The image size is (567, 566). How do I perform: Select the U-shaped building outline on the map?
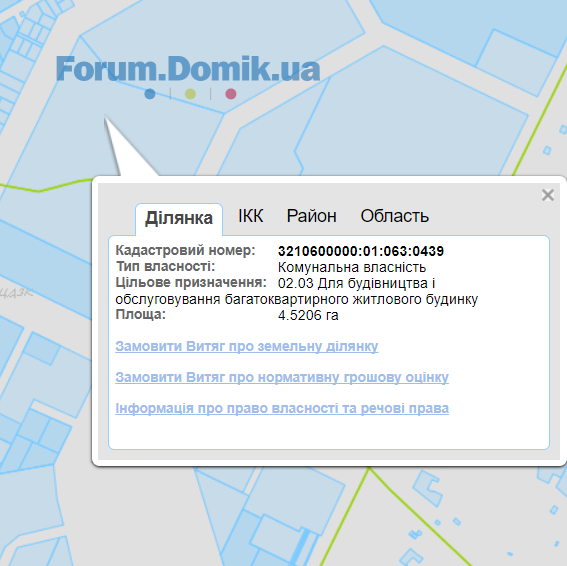[429, 489]
